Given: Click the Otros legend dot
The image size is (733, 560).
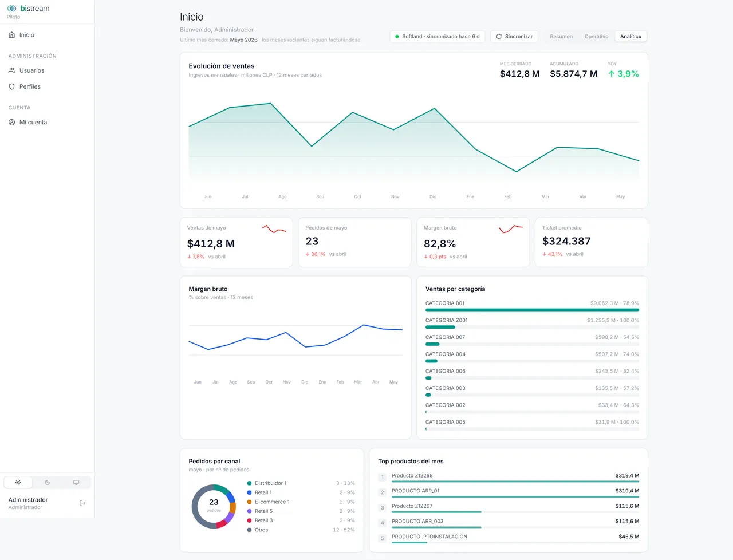Looking at the screenshot, I should click(x=249, y=530).
